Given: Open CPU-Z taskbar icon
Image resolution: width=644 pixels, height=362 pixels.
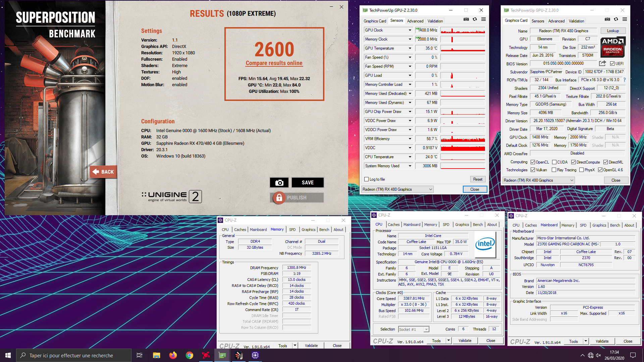Looking at the screenshot, I should (x=255, y=355).
